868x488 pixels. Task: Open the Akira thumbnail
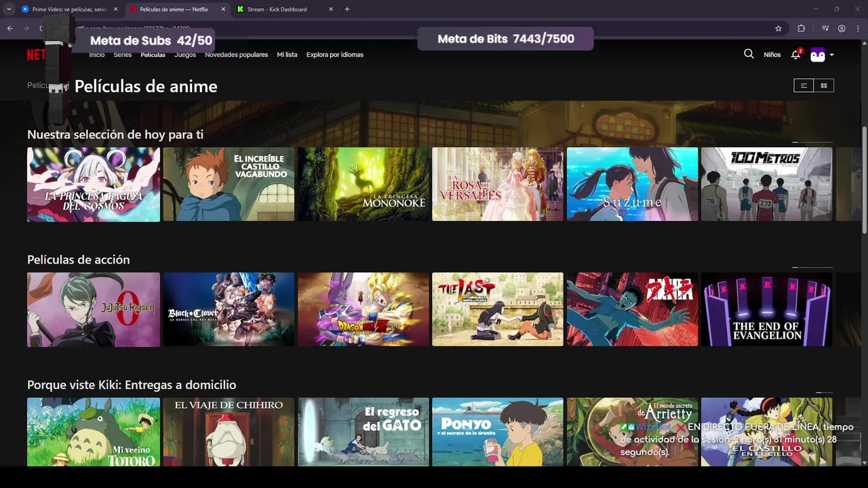(x=632, y=310)
